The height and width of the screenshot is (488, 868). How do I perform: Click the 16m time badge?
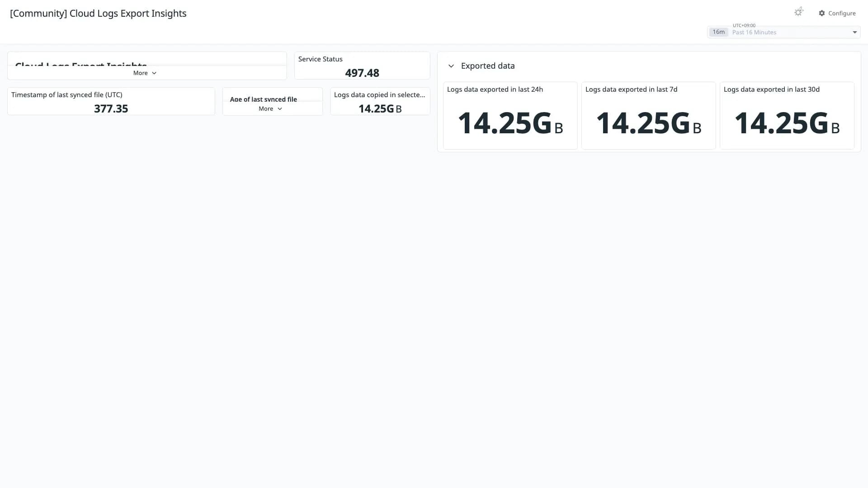[718, 32]
